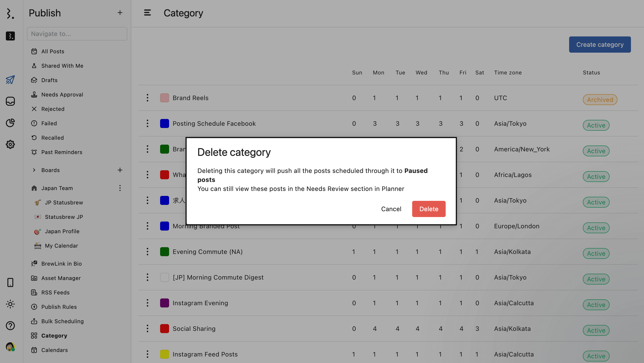
Task: Open Publish Rules in the sidebar
Action: (x=59, y=307)
